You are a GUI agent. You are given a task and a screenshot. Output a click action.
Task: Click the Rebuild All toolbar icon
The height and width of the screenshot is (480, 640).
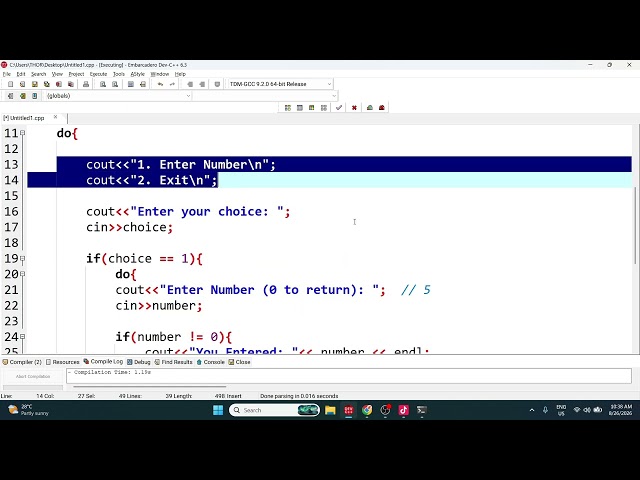(x=324, y=108)
